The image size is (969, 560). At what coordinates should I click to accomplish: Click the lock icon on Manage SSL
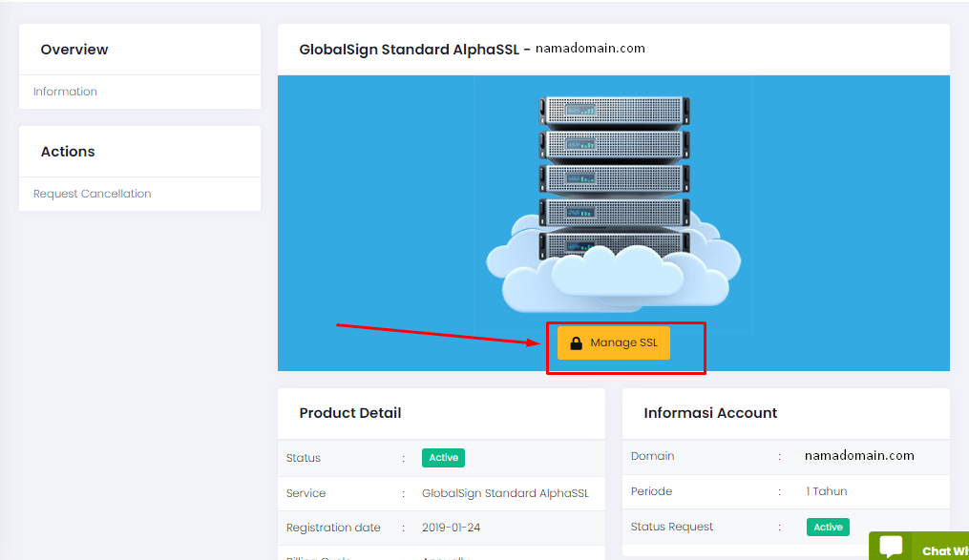point(576,343)
